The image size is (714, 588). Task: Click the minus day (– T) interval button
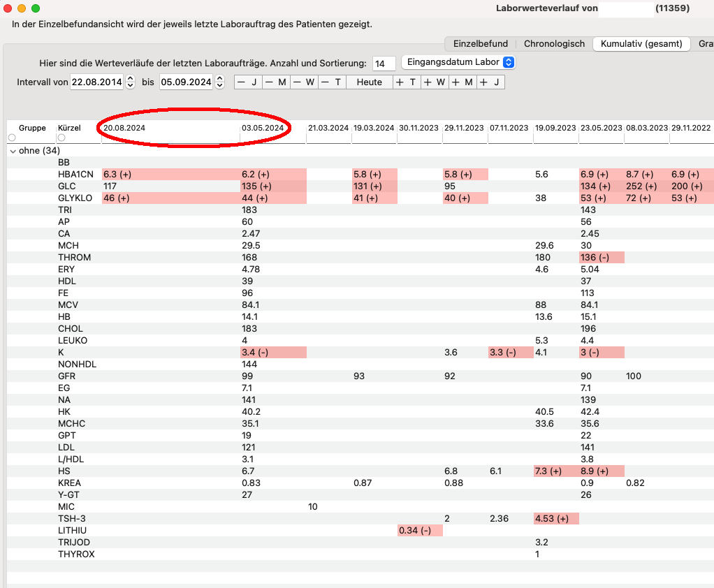pos(332,82)
